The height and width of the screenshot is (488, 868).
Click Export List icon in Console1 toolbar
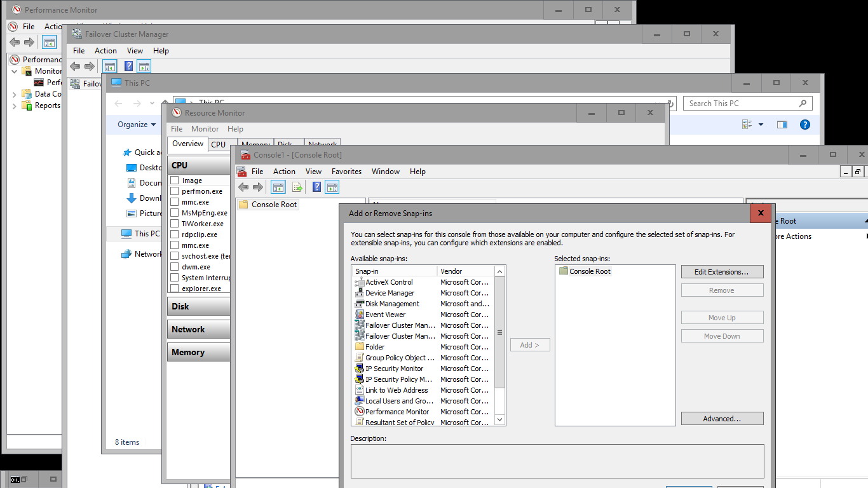pos(297,187)
